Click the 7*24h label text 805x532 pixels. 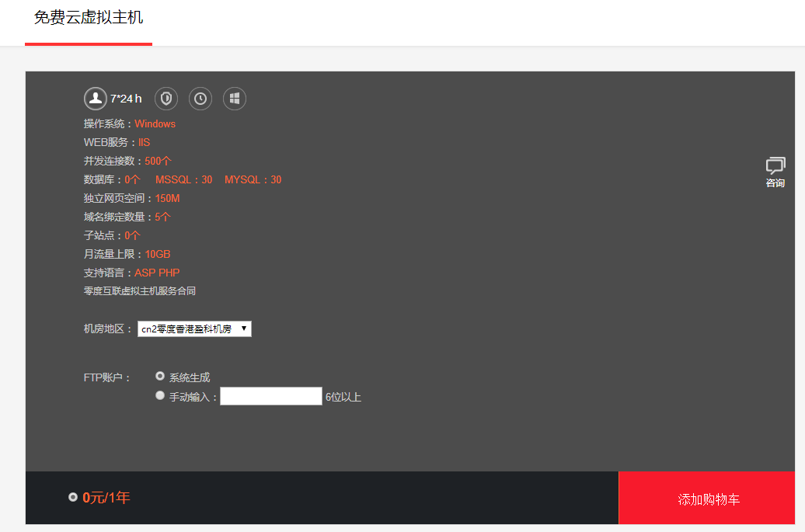126,99
